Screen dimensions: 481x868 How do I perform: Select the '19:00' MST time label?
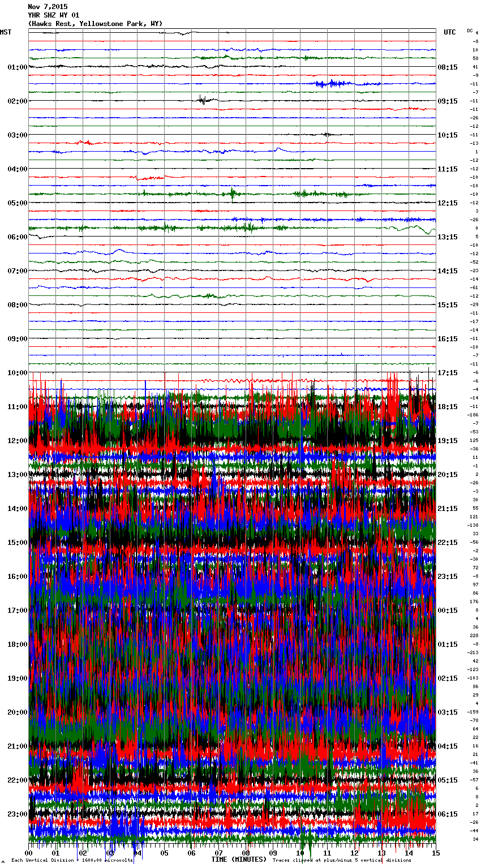(18, 678)
